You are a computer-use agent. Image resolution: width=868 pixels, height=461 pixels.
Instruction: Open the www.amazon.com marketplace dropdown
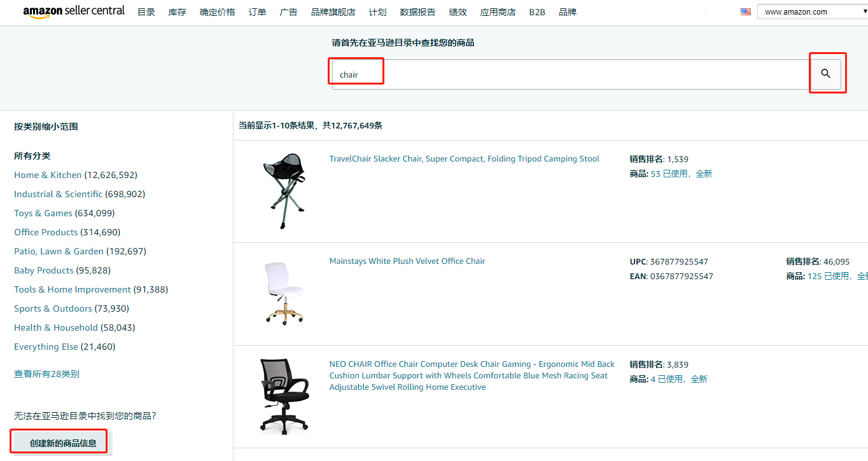point(812,11)
